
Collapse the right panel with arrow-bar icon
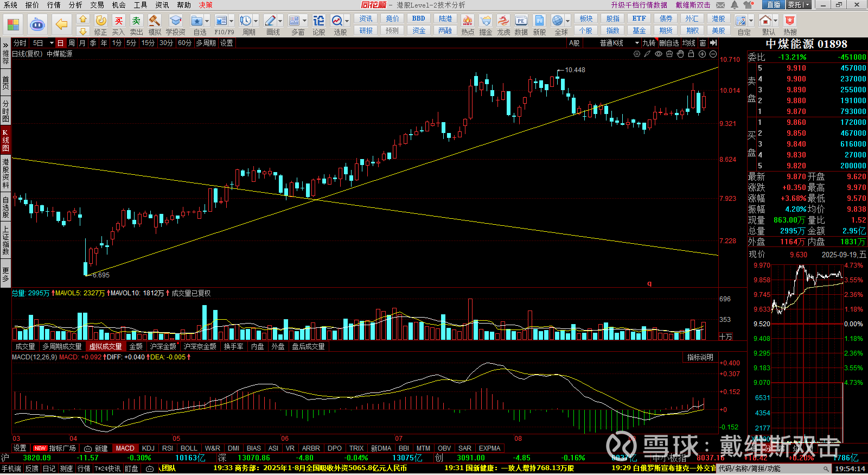tap(713, 43)
